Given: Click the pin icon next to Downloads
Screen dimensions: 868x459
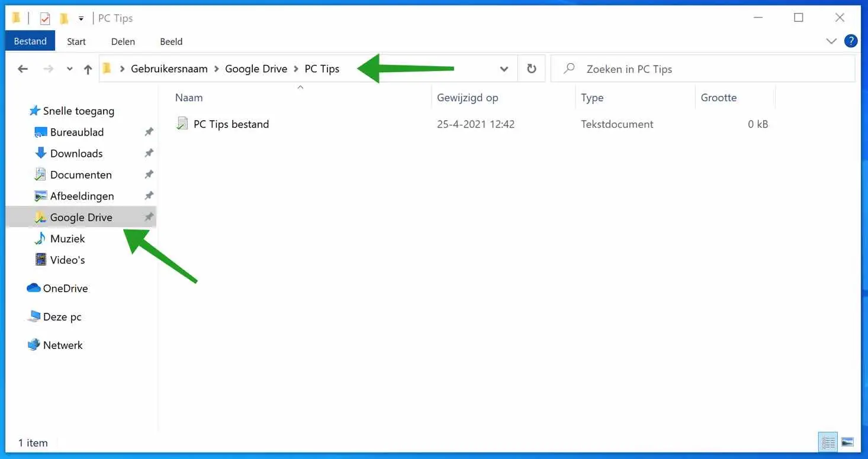Looking at the screenshot, I should [149, 153].
